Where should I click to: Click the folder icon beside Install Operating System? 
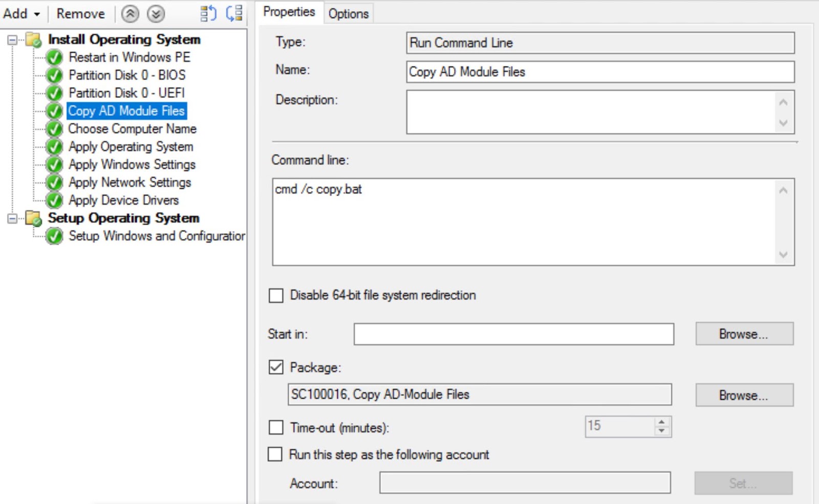coord(33,39)
